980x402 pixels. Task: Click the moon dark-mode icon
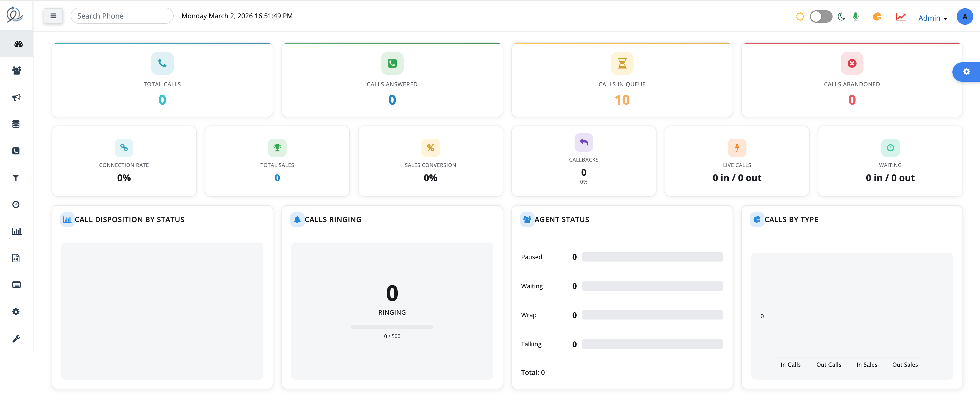(842, 16)
